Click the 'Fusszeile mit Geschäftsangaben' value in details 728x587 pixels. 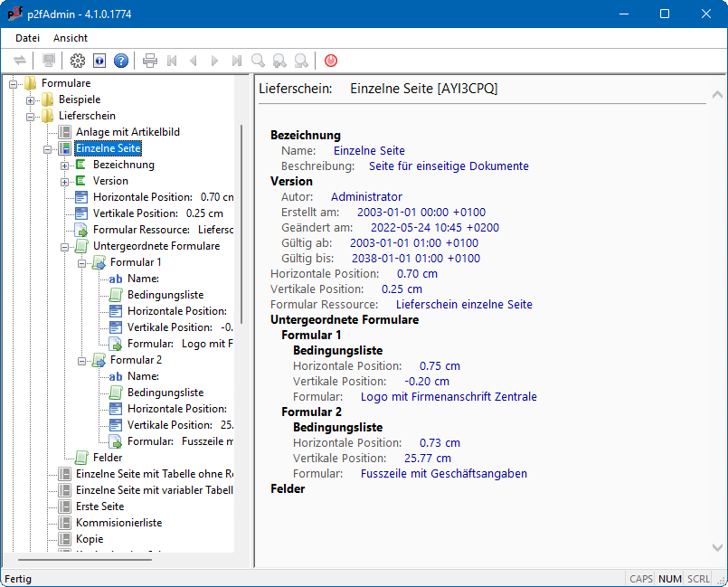tap(443, 473)
